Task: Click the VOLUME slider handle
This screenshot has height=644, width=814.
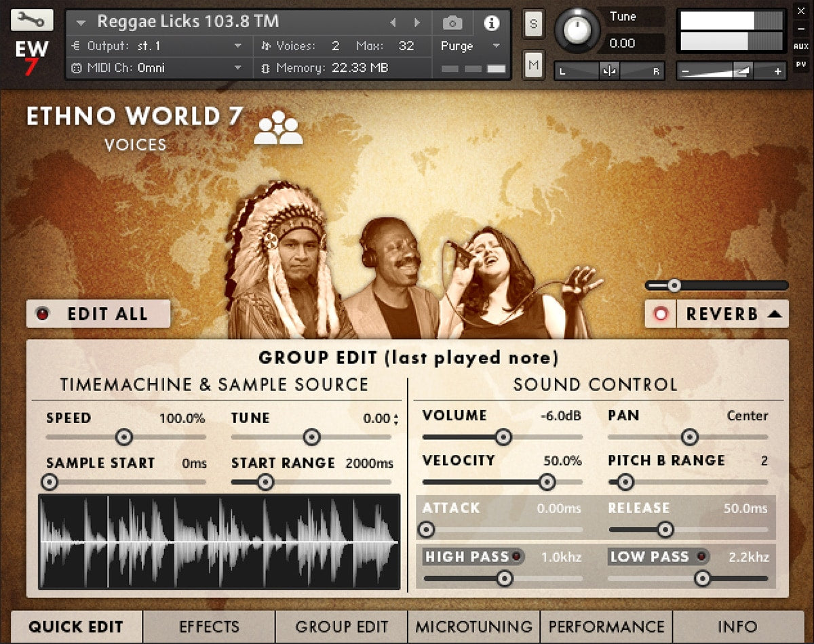Action: [x=503, y=437]
